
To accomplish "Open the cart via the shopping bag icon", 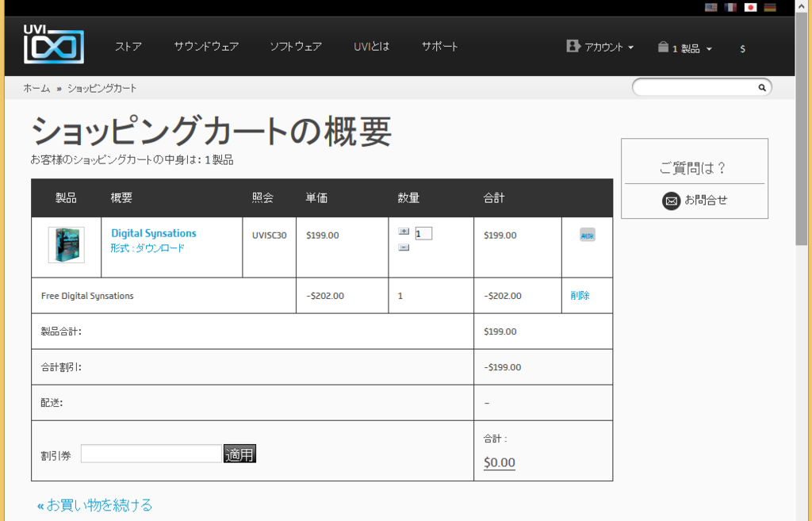I will click(664, 48).
